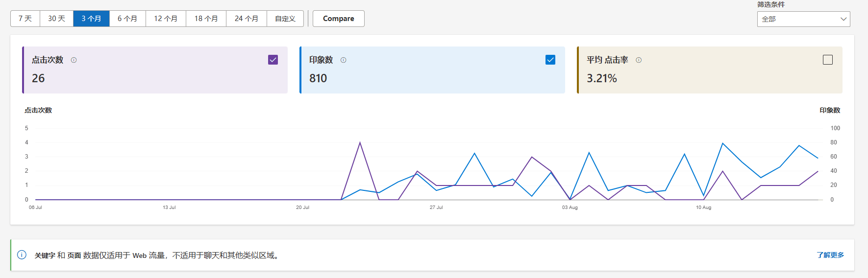This screenshot has width=868, height=278.
Task: Choose the 24 个月 range tab
Action: pyautogui.click(x=246, y=19)
